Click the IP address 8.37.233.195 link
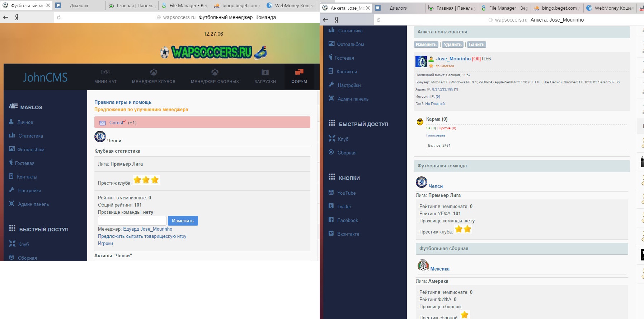Viewport: 644px width, 319px height. coord(442,89)
